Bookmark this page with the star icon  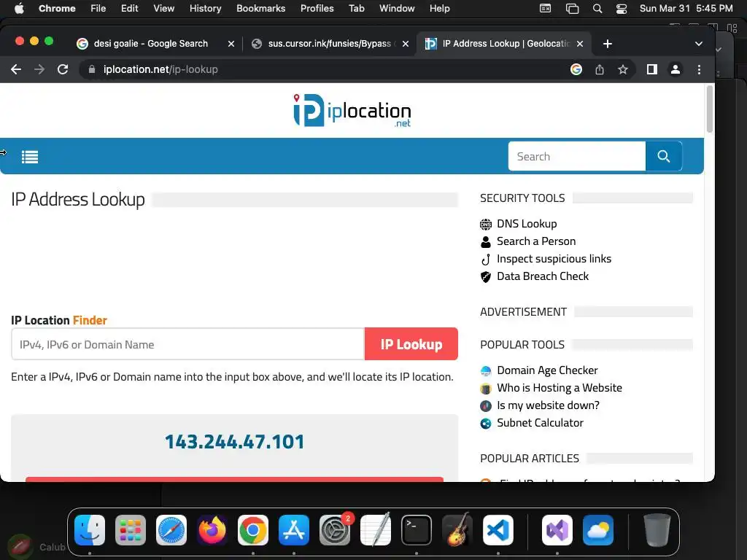(623, 69)
